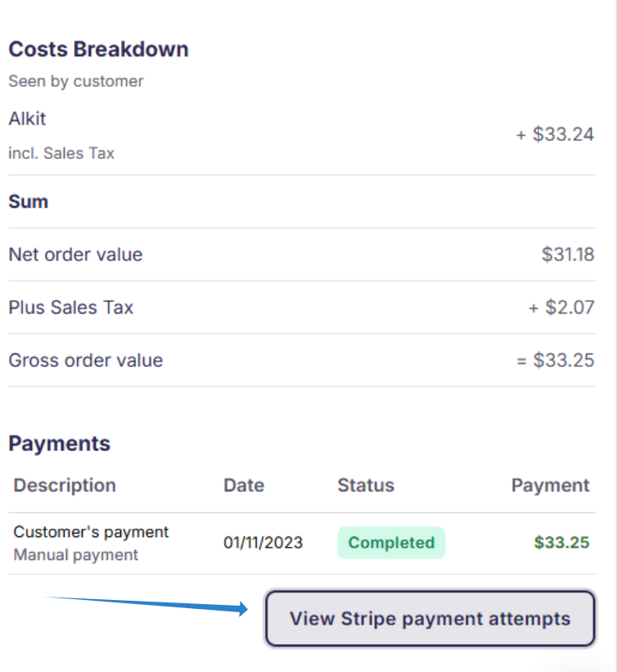Click the View Stripe payment attempts button

(x=430, y=618)
